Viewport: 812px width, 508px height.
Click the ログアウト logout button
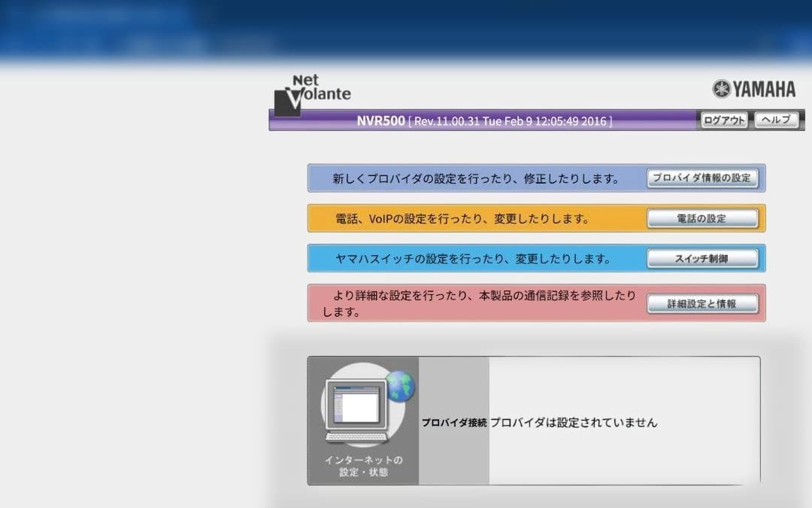[724, 120]
